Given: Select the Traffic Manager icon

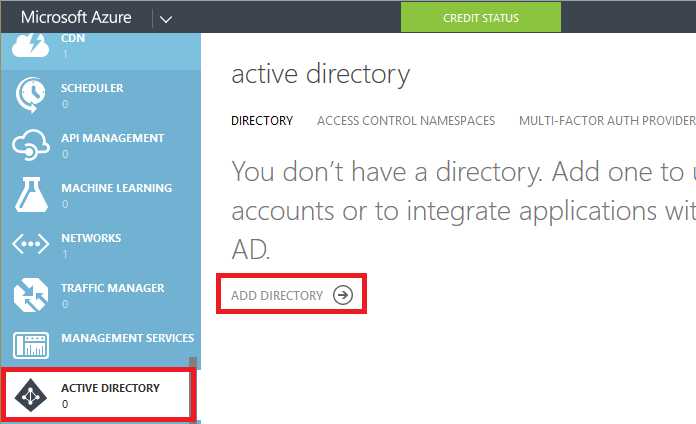Looking at the screenshot, I should [31, 295].
